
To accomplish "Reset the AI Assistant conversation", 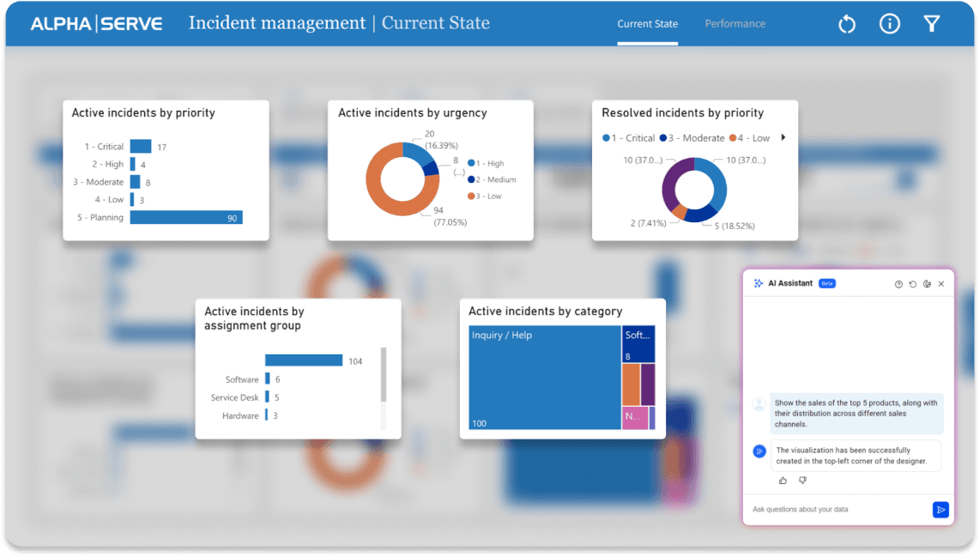I will 912,284.
